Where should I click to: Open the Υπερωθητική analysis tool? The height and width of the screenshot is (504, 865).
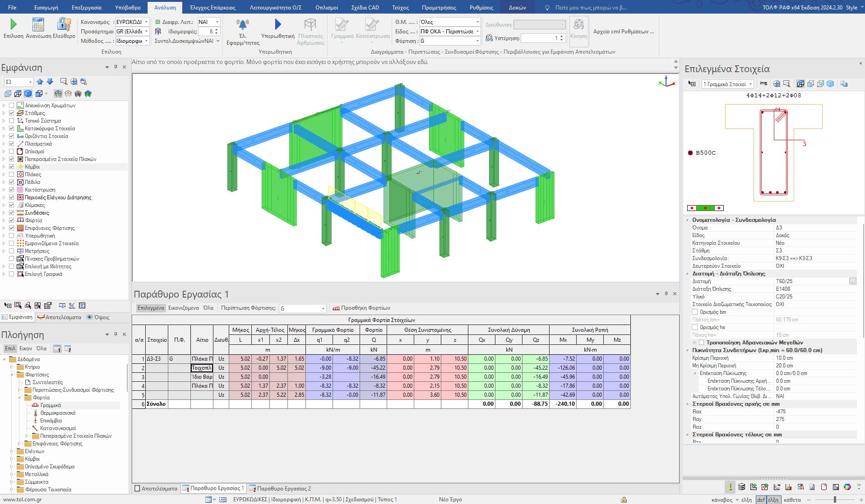278,25
